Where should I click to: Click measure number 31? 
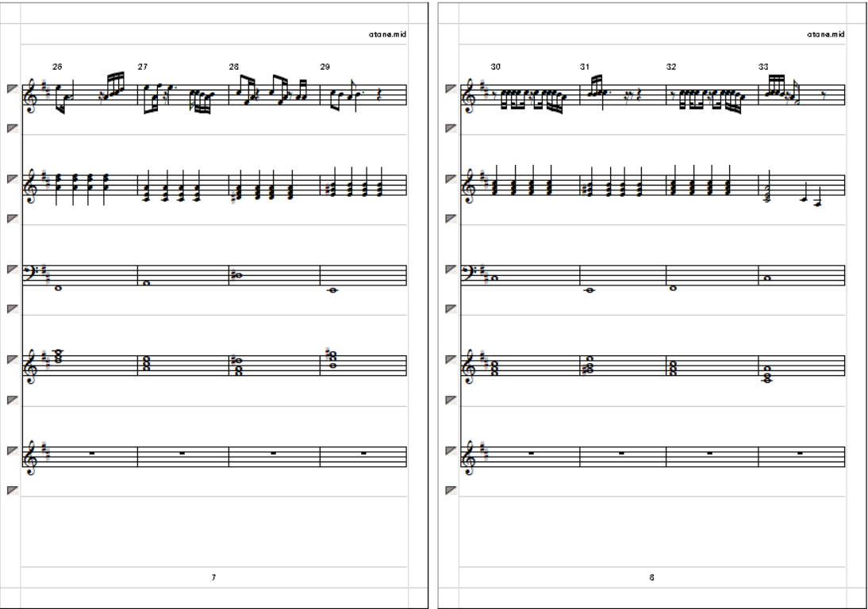coord(585,67)
